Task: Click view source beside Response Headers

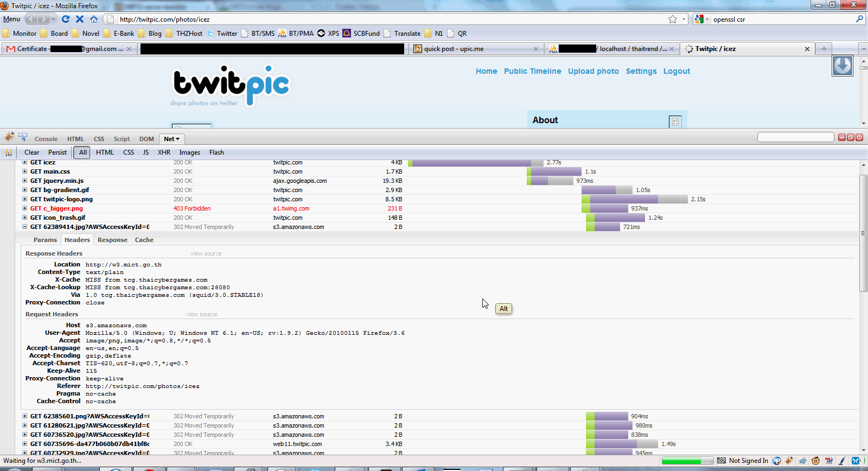Action: [x=206, y=253]
